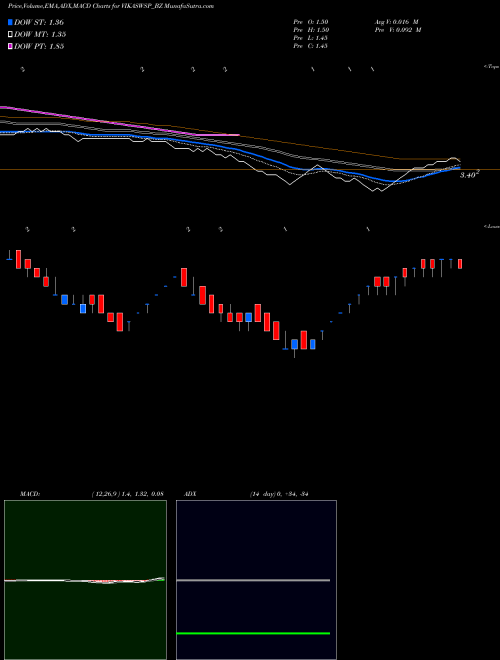This screenshot has height=660, width=500.
Task: Click the MACD parameters '(12,26,9) 1.4, 1.32, 0.08'
Action: click(127, 494)
